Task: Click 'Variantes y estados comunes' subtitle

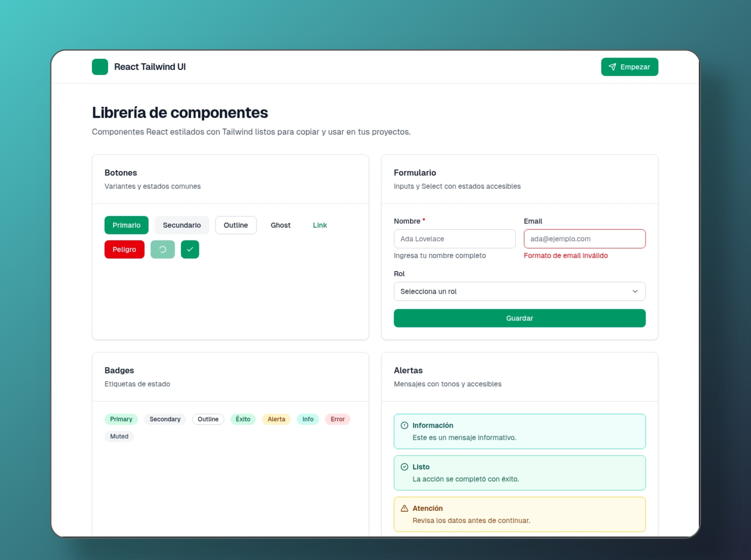Action: pos(152,186)
